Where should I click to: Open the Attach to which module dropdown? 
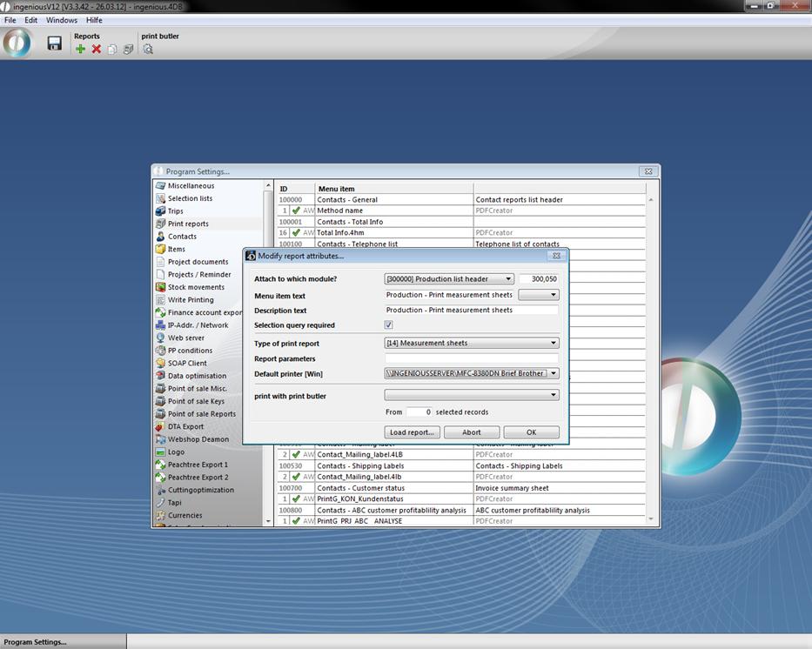click(x=508, y=279)
